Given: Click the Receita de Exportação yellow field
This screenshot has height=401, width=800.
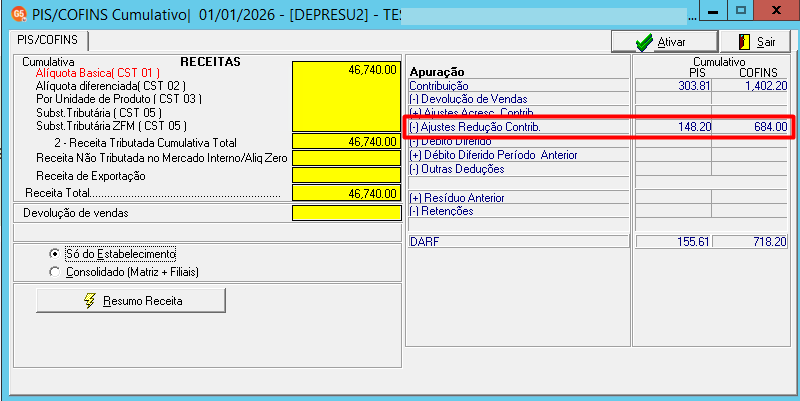Looking at the screenshot, I should click(x=346, y=176).
